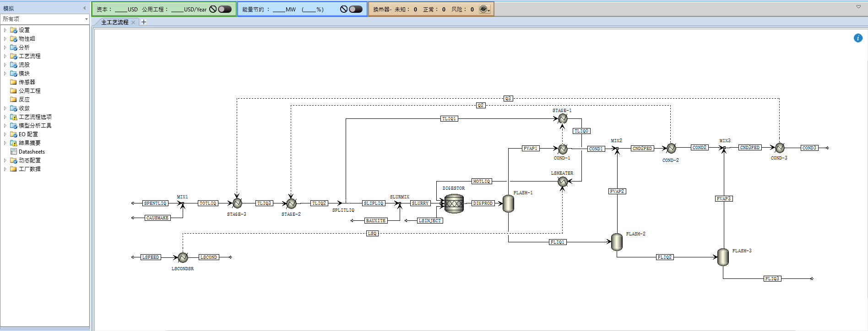Viewport: 868px width, 331px height.
Task: Click the exchanger status gear icon
Action: point(484,9)
